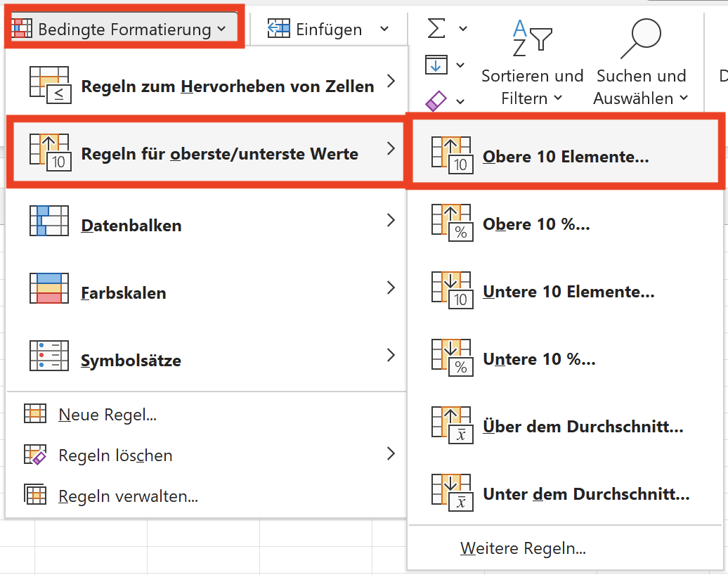Click the Sortieren und Filtern icon
This screenshot has width=728, height=575.
click(x=532, y=39)
